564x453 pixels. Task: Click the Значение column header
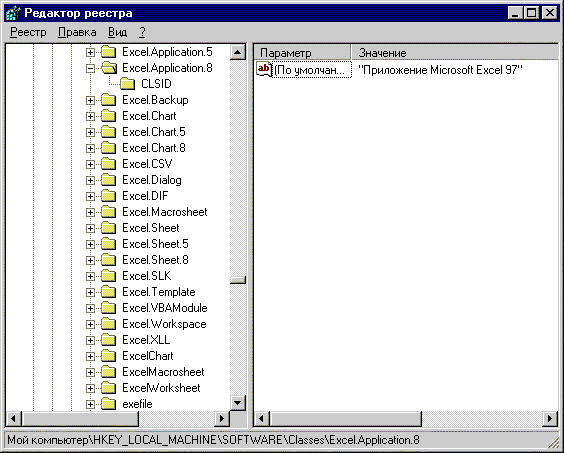455,53
